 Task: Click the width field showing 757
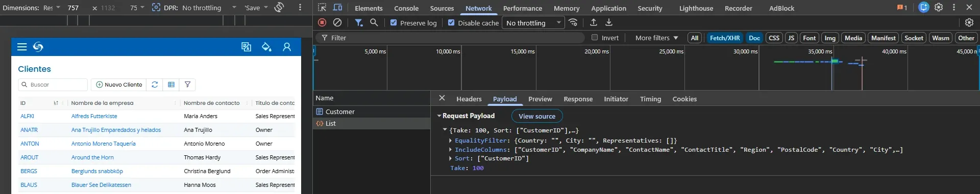click(73, 8)
